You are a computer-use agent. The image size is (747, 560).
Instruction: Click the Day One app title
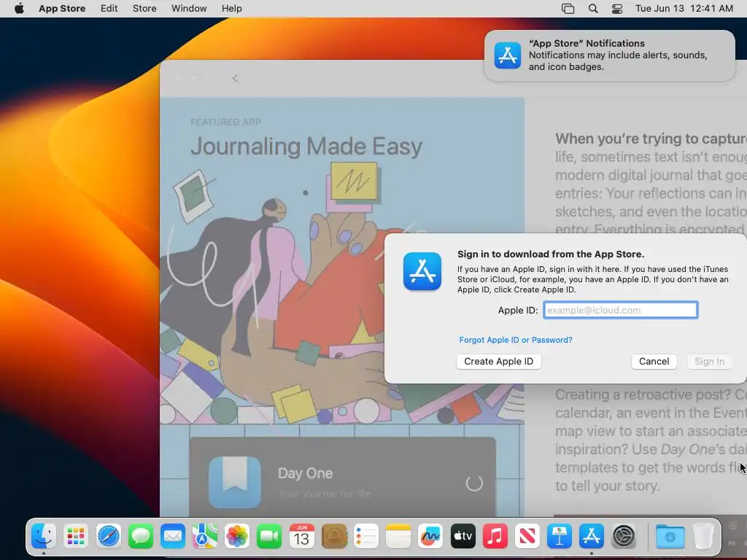click(x=306, y=473)
